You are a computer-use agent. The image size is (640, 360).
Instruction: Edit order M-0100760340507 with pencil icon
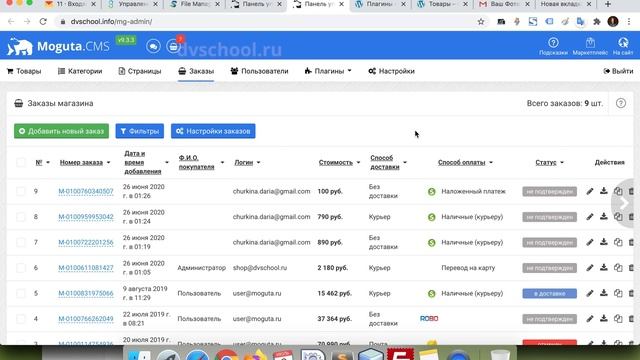point(590,191)
